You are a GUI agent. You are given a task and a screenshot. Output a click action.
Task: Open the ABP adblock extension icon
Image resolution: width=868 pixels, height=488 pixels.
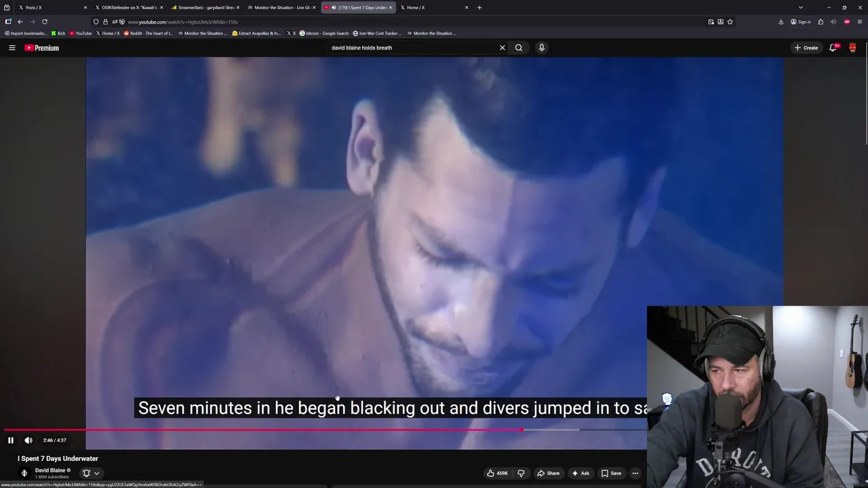tap(847, 22)
